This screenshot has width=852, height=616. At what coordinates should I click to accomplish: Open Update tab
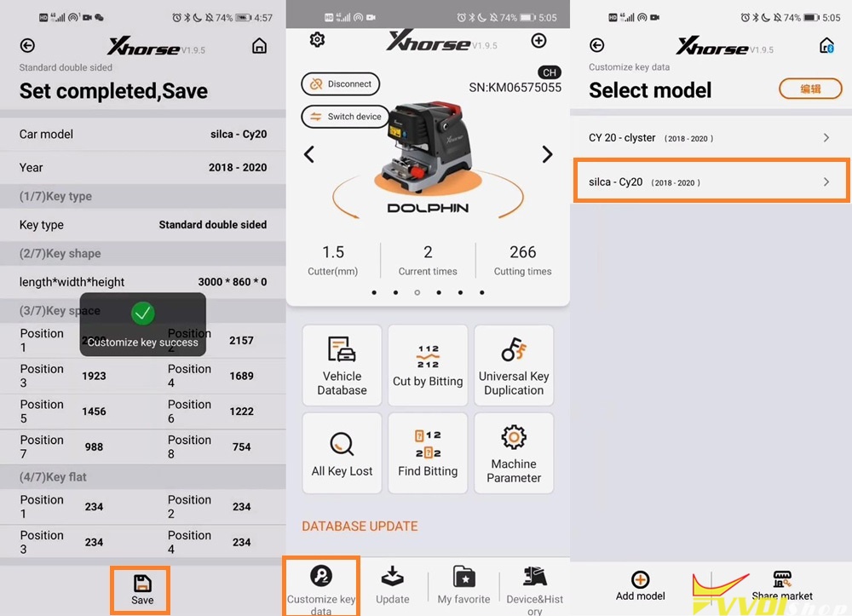[x=392, y=587]
